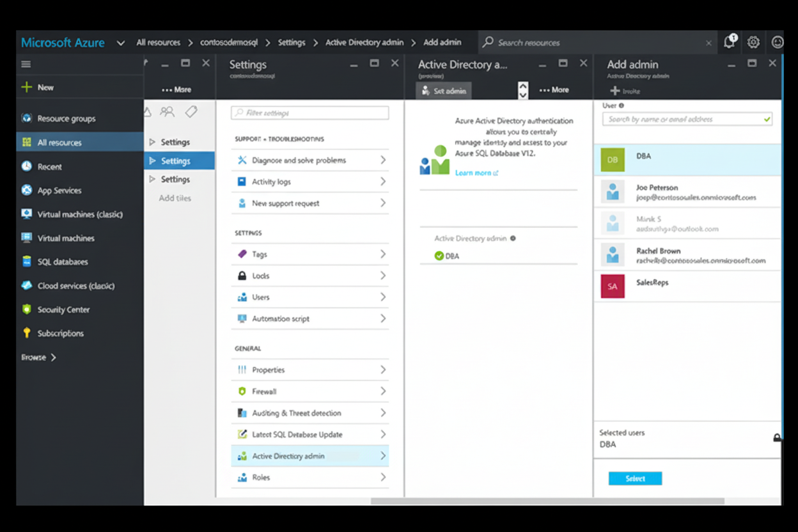Toggle the notifications bell icon
The height and width of the screenshot is (532, 798).
coord(729,42)
